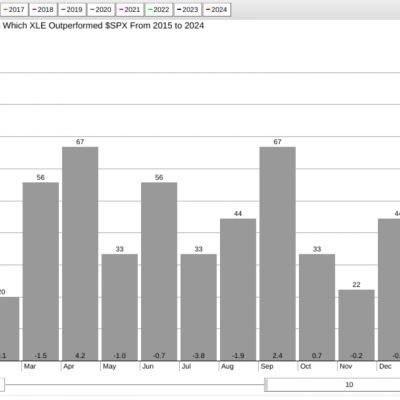Click the September bar showing 67
The image size is (400, 400).
pos(277,254)
